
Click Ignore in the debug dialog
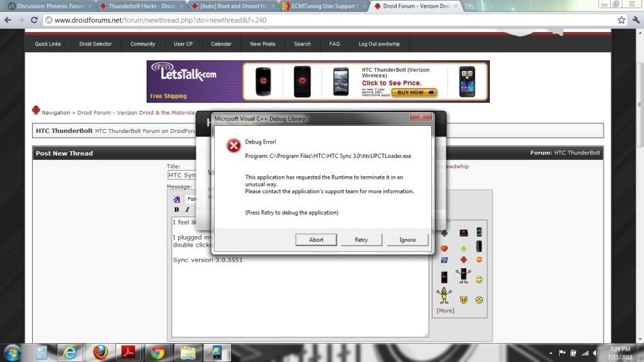(x=407, y=240)
